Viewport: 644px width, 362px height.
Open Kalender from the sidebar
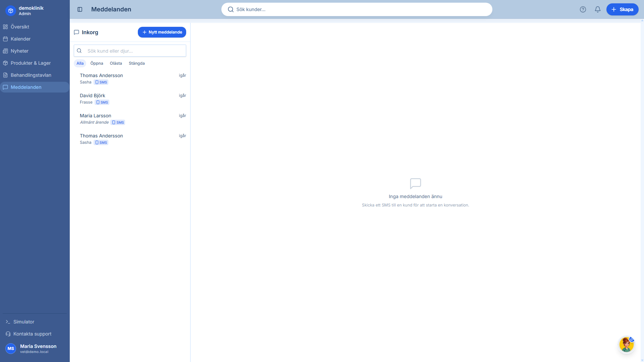pos(20,39)
